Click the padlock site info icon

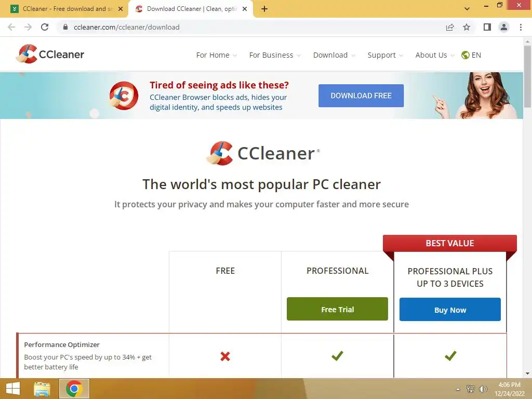[x=65, y=27]
